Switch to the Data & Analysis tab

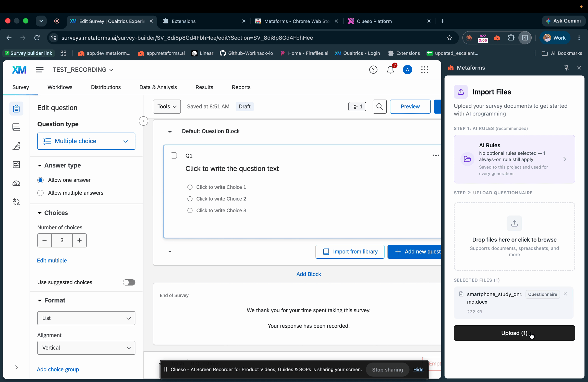[x=158, y=87]
